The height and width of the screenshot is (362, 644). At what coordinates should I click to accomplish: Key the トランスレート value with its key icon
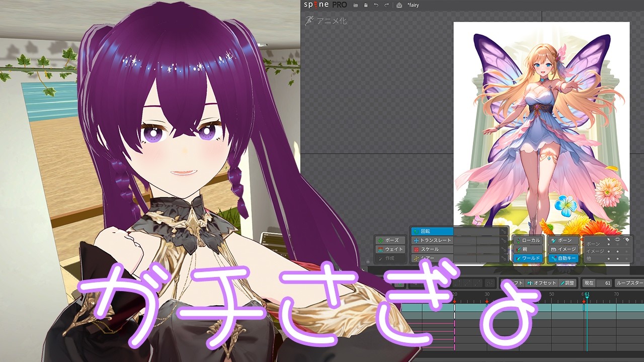tap(503, 240)
